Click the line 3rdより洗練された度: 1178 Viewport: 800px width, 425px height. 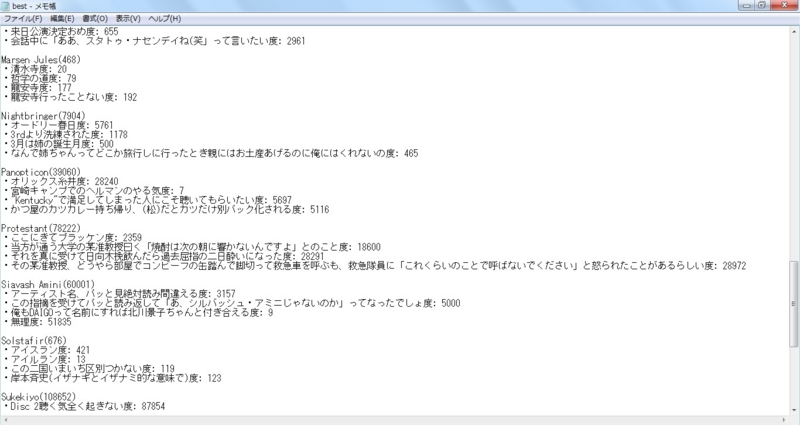click(65, 135)
